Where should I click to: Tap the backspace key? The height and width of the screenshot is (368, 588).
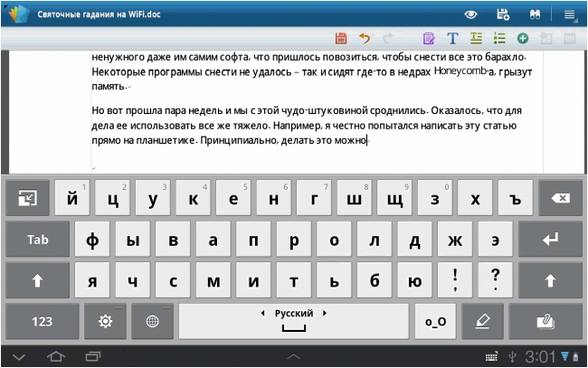pyautogui.click(x=560, y=198)
